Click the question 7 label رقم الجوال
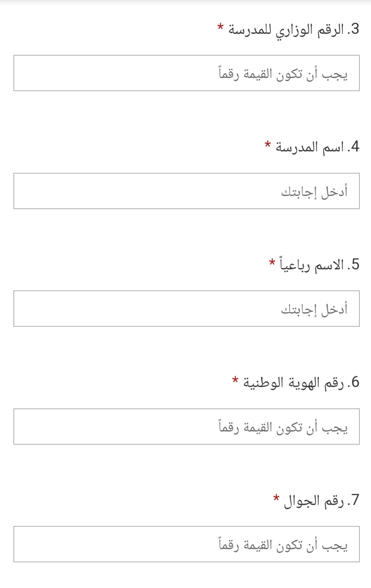371x588 pixels. 314,501
